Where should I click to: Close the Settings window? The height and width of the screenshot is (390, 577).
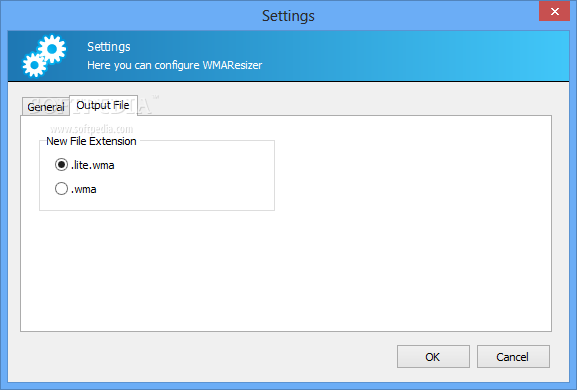[x=555, y=11]
